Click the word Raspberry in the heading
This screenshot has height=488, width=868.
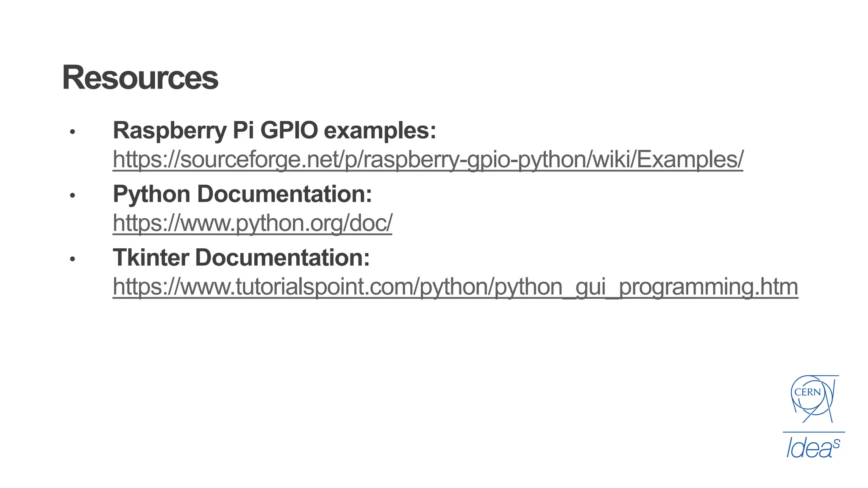point(170,130)
